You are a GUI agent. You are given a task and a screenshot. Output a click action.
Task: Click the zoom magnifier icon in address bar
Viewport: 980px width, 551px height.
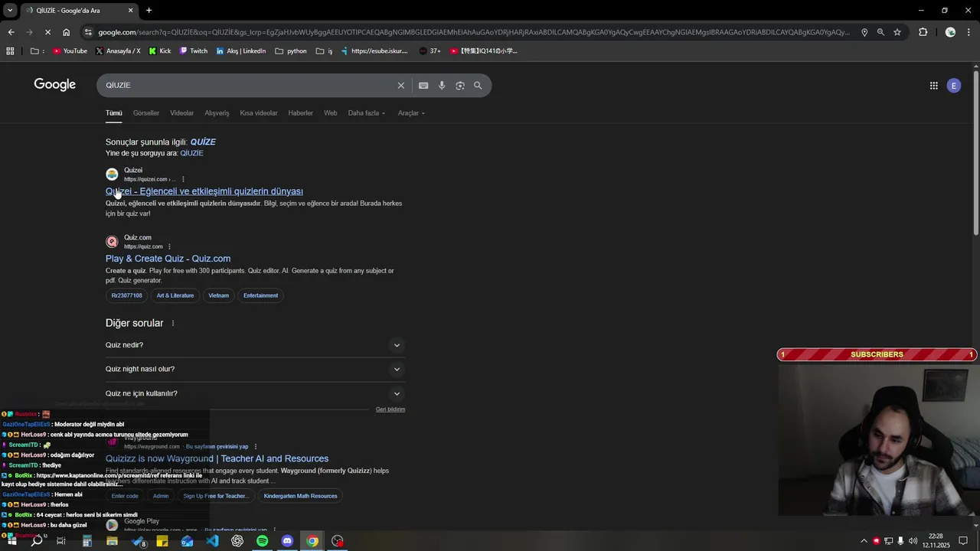[880, 32]
